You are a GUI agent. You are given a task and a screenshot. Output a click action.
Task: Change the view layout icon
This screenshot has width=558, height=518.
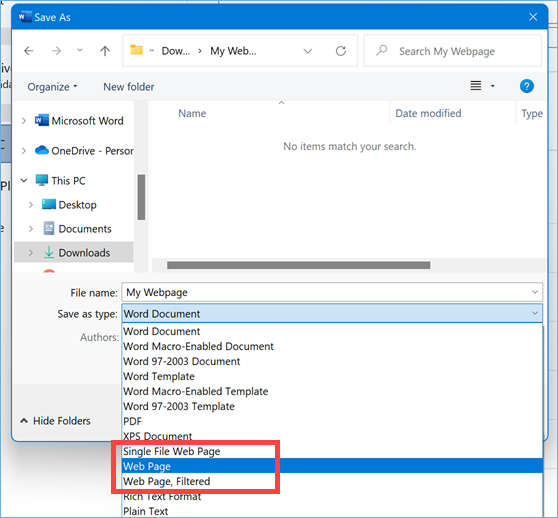tap(476, 86)
